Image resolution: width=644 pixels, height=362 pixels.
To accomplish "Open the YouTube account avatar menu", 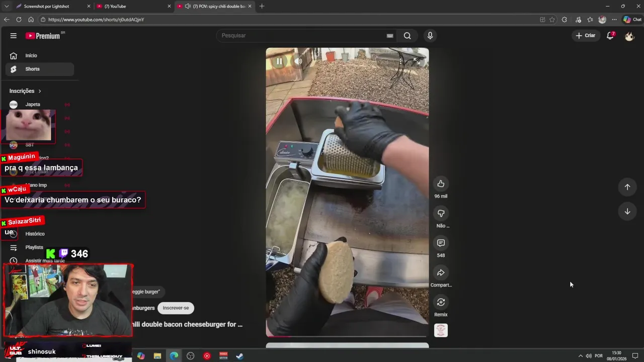I will [629, 36].
